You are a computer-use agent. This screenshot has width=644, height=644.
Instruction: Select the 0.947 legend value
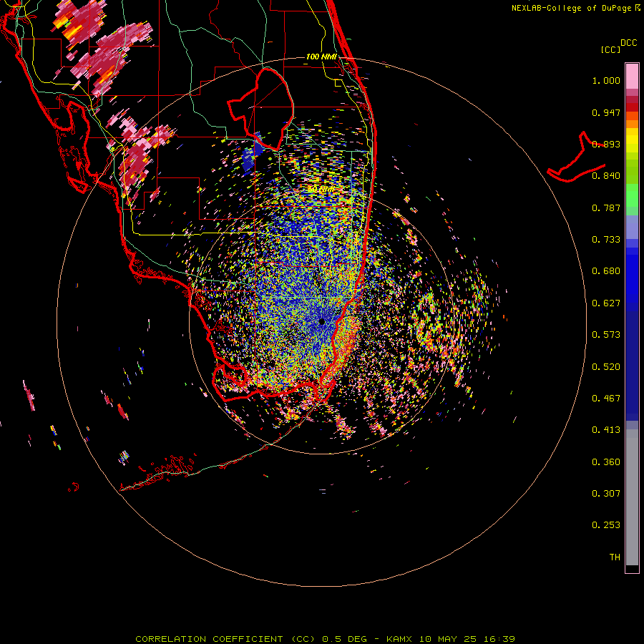[x=606, y=112]
